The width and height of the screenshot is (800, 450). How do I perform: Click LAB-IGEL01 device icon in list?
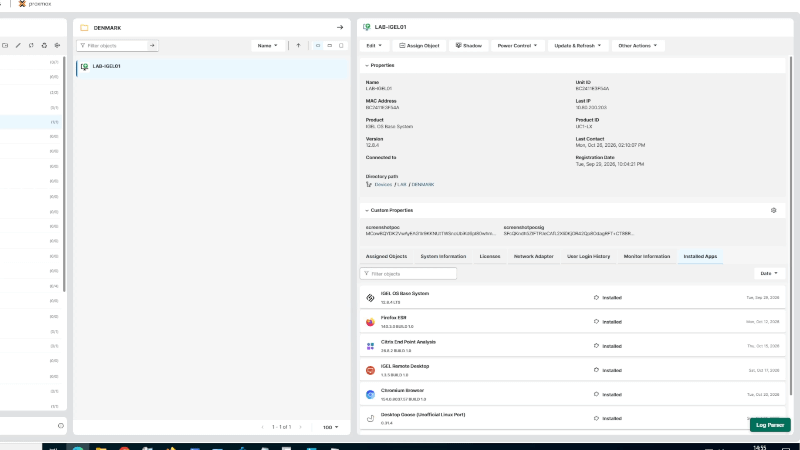(x=85, y=66)
